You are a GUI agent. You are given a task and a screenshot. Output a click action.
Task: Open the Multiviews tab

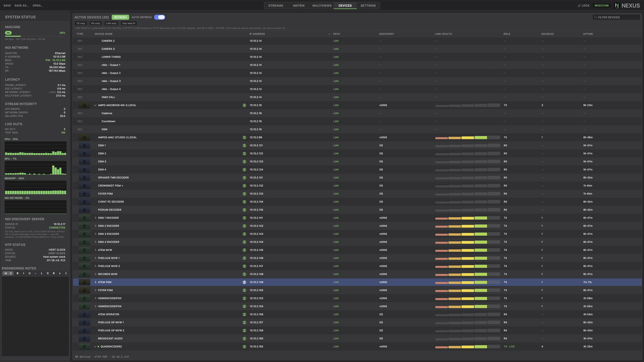pyautogui.click(x=322, y=6)
